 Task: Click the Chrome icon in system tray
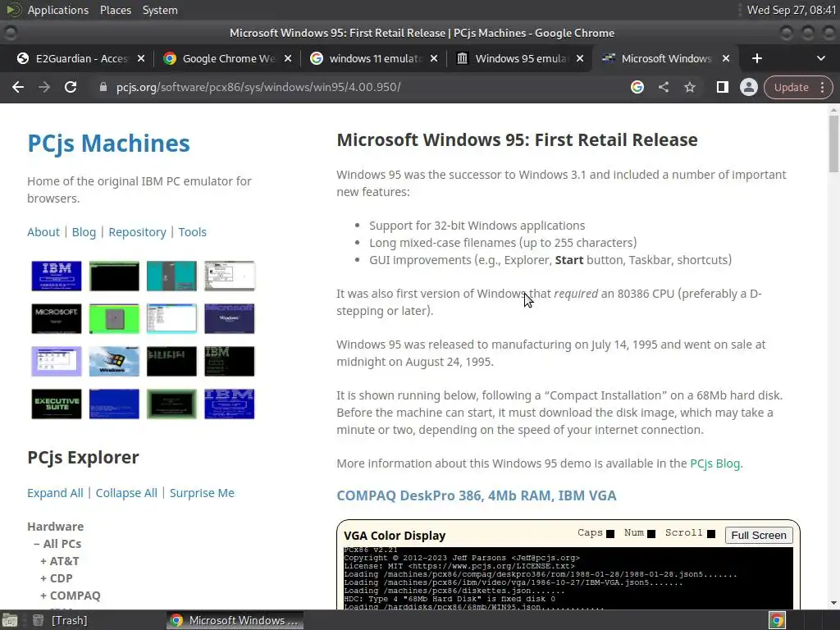(x=777, y=620)
